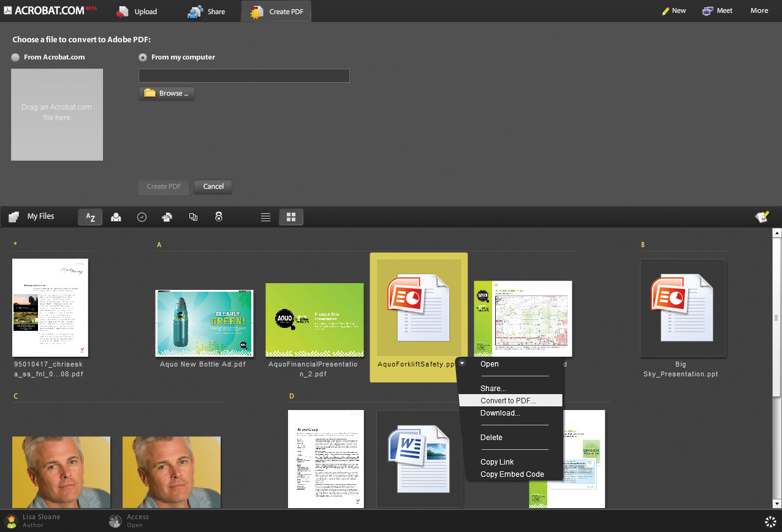Select Word document icon under D

pyautogui.click(x=419, y=459)
